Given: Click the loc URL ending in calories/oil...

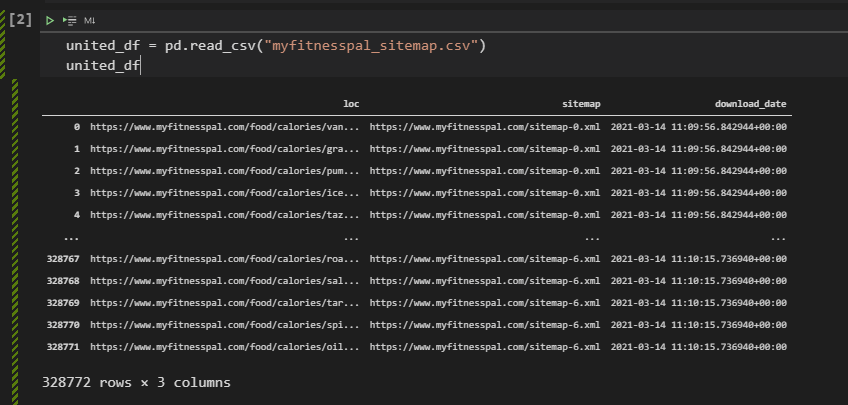Looking at the screenshot, I should [x=224, y=347].
